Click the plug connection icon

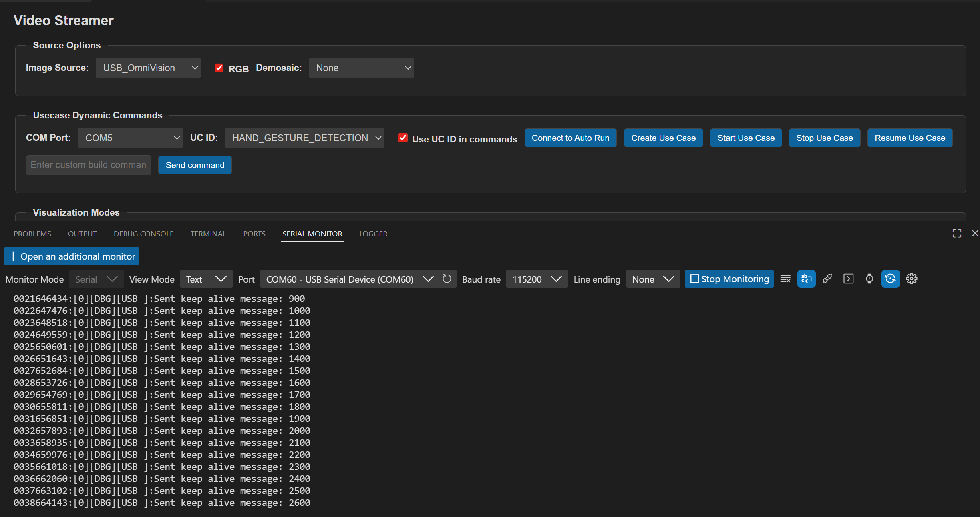click(827, 279)
